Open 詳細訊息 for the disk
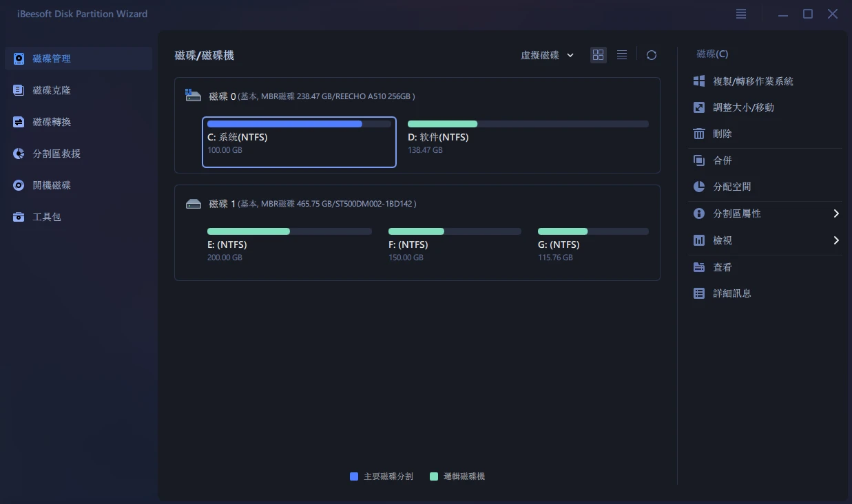Viewport: 852px width, 504px height. coord(732,293)
